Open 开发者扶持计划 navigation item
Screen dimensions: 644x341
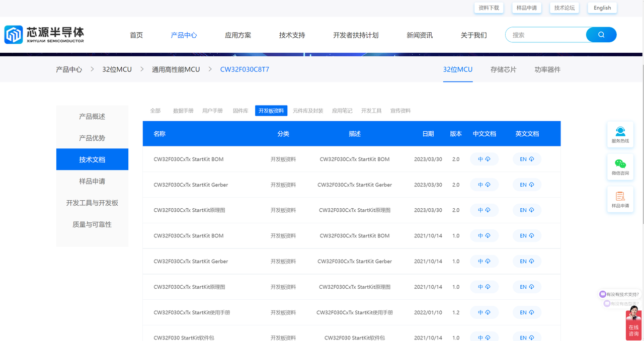(x=356, y=35)
